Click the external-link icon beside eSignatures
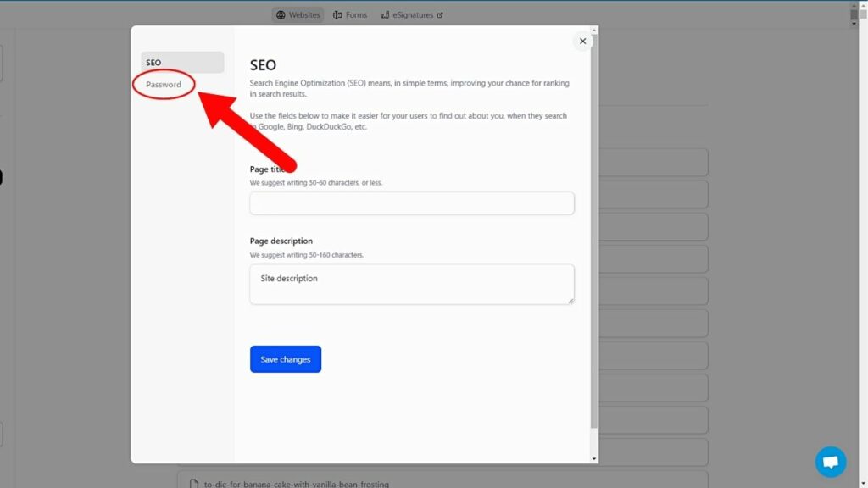Screen dimensions: 868x488 pos(439,14)
